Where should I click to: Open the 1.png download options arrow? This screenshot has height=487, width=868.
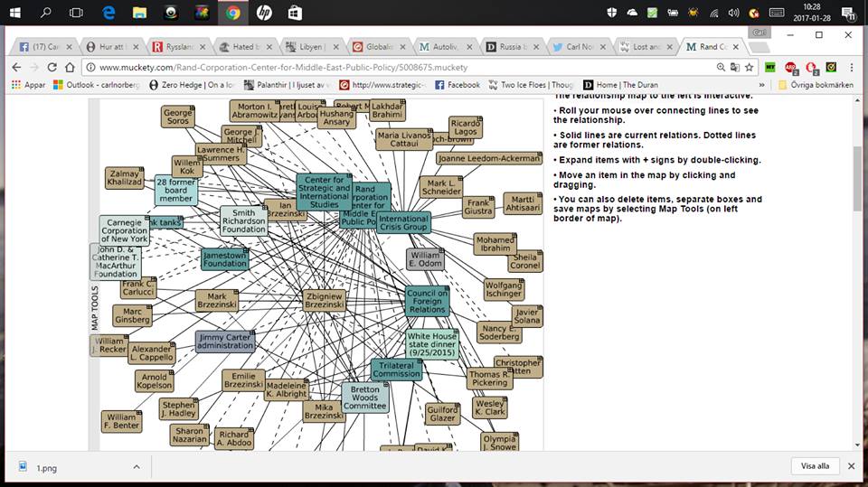137,466
